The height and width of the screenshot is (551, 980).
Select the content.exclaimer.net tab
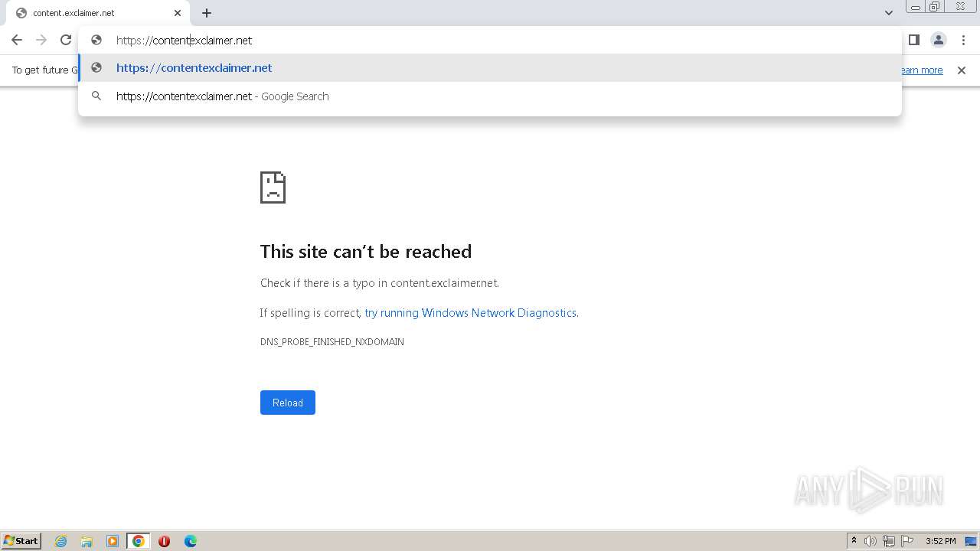pyautogui.click(x=98, y=13)
